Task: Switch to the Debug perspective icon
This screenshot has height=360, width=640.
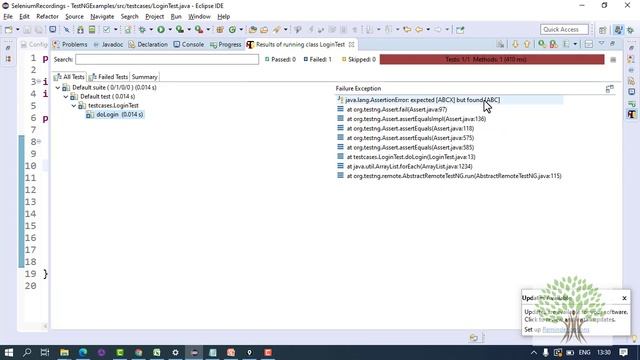Action: coord(631,30)
